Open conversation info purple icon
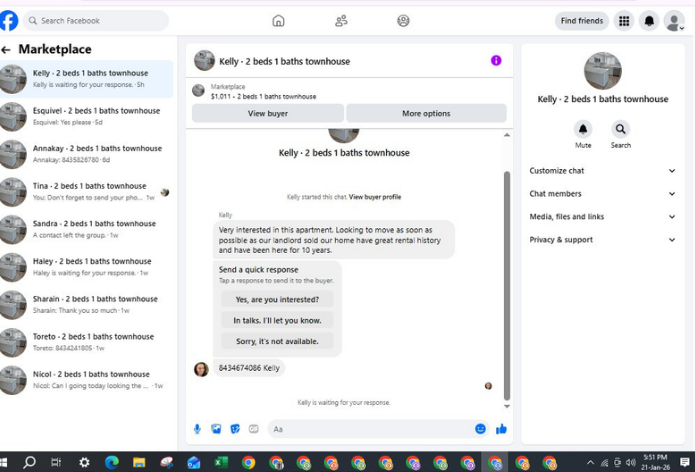The height and width of the screenshot is (472, 695). (496, 60)
